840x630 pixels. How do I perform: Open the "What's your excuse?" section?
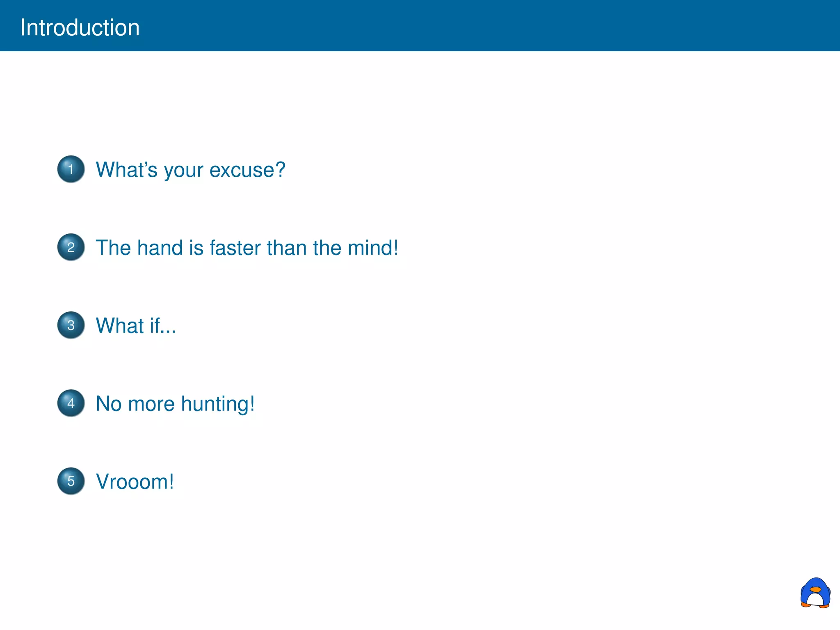[x=190, y=170]
